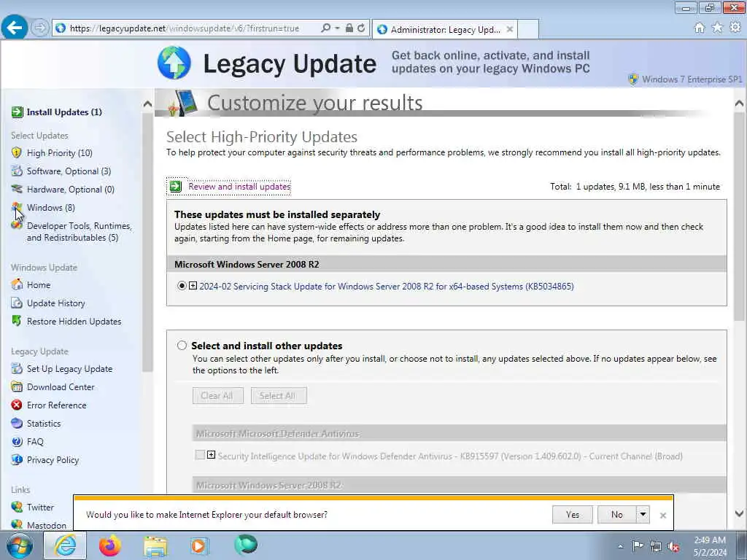Screen dimensions: 747x560
Task: Click the Developer Tools, Runtimes icon
Action: (x=17, y=225)
